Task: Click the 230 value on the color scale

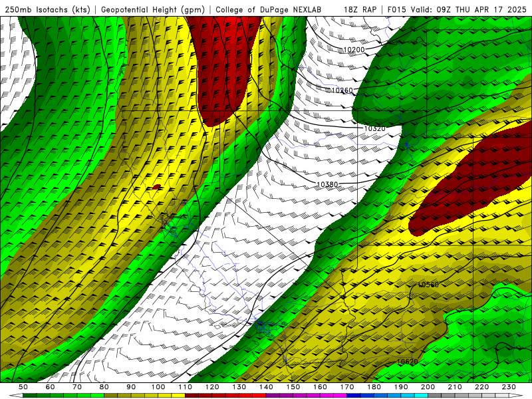Action: (x=509, y=387)
